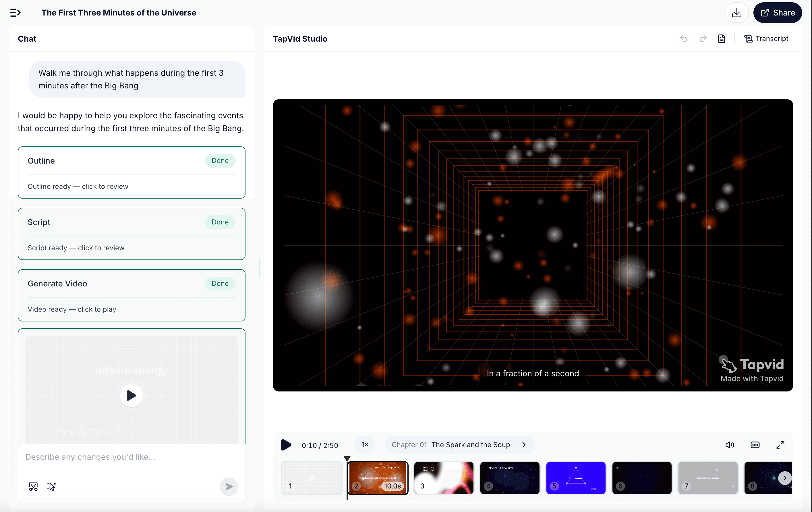Toggle the volume speaker icon

click(x=730, y=445)
